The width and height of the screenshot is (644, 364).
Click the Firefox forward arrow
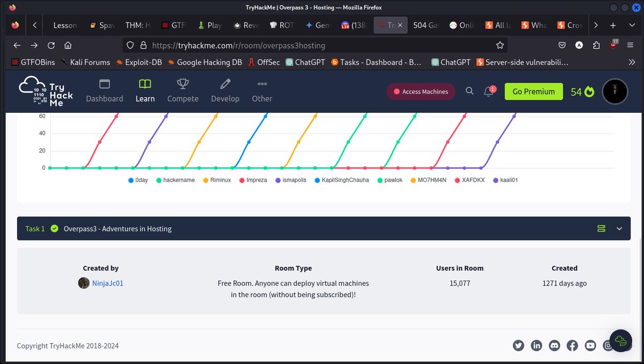(34, 45)
